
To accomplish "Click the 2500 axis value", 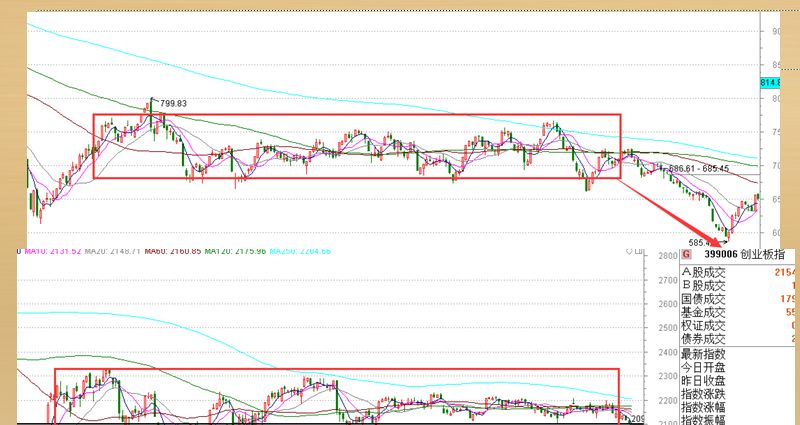I will point(669,328).
